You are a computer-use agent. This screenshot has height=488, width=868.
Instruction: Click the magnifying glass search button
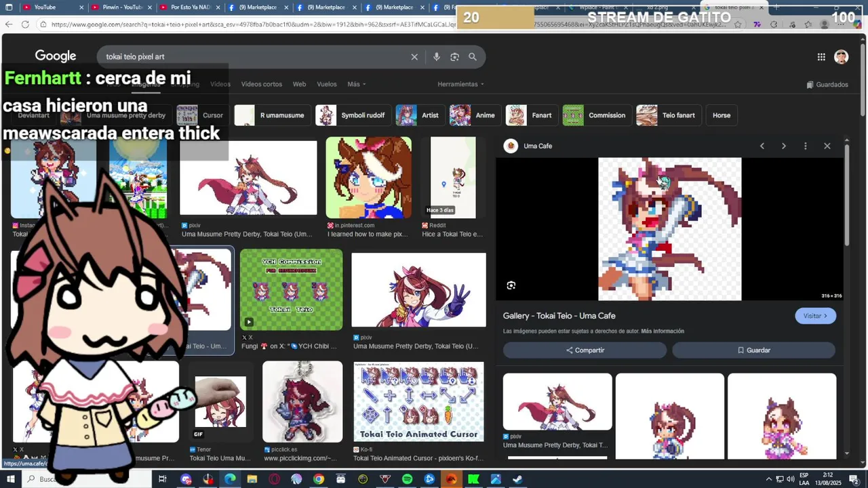[473, 57]
